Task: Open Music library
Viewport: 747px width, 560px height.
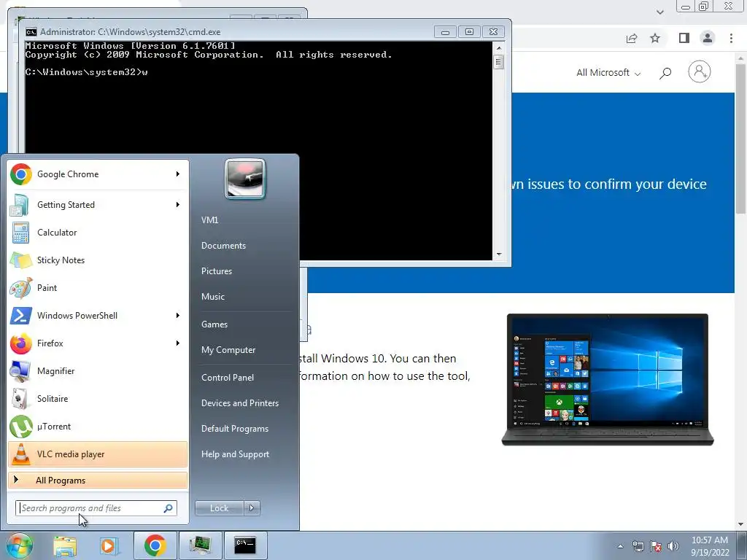Action: [213, 297]
